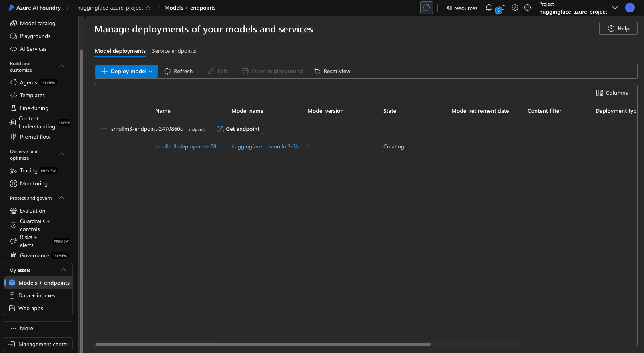The height and width of the screenshot is (353, 644).
Task: Click the announcements megaphone icon
Action: coord(501,8)
